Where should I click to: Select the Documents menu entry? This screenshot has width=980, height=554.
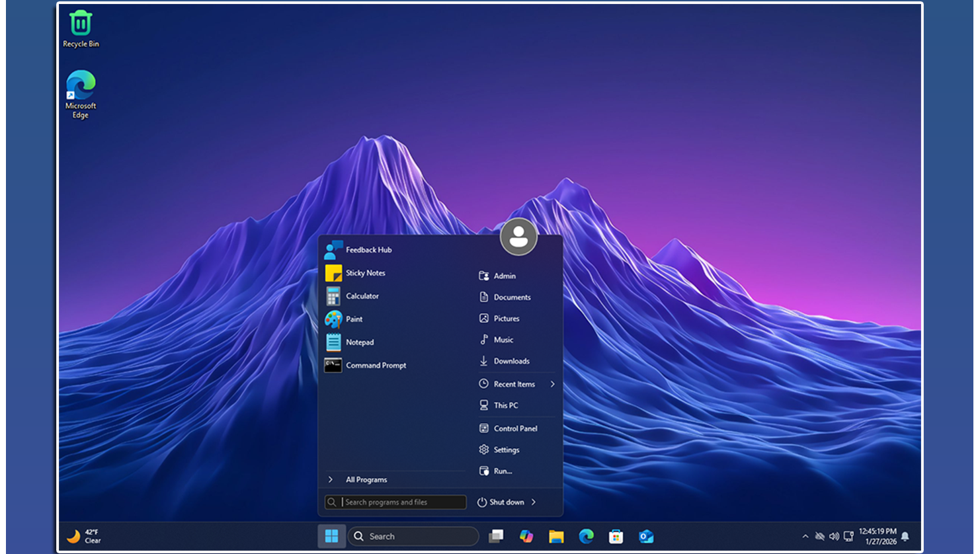pos(512,297)
